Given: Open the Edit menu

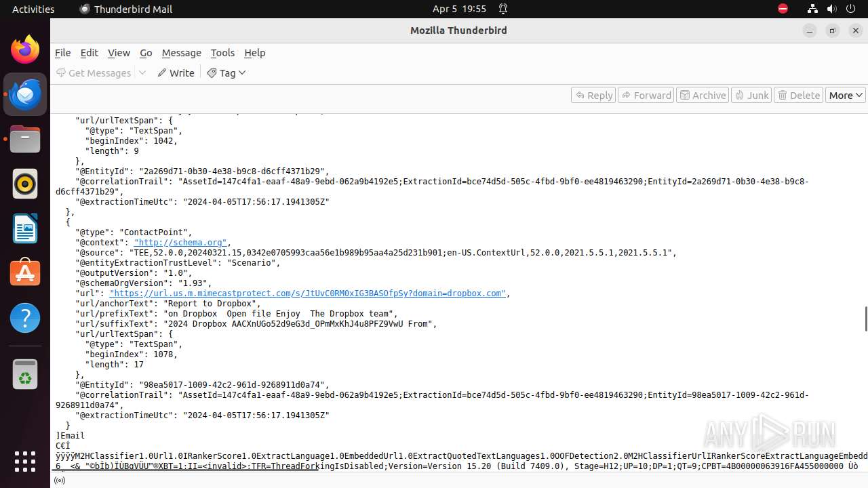Looking at the screenshot, I should [x=89, y=52].
